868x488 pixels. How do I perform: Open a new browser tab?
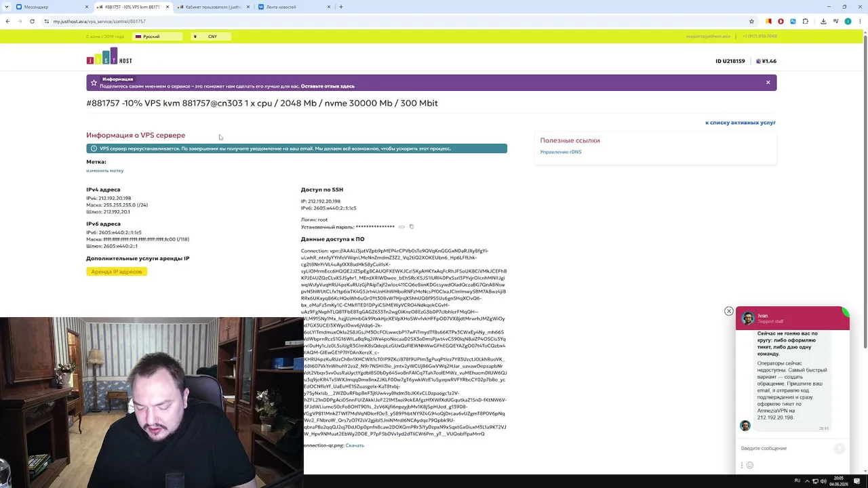(340, 7)
